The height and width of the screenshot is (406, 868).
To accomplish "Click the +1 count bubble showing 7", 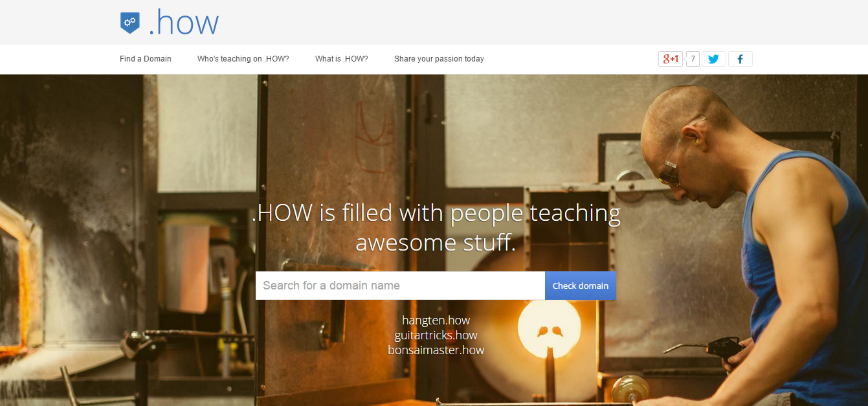I will pyautogui.click(x=693, y=59).
